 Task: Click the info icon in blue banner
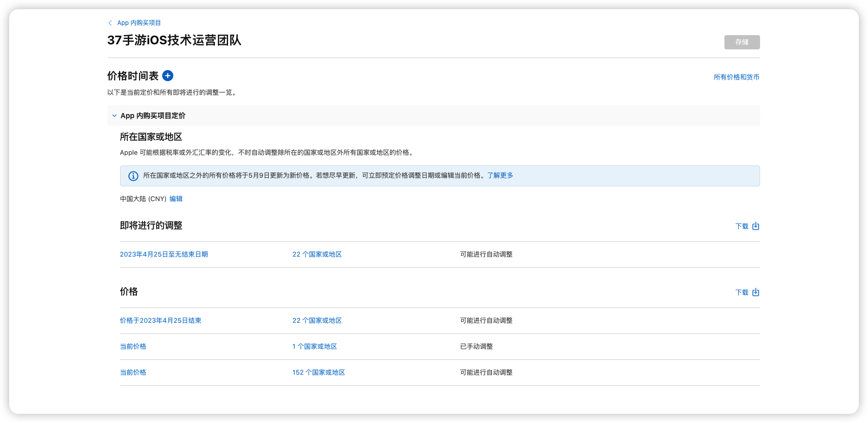pos(133,176)
